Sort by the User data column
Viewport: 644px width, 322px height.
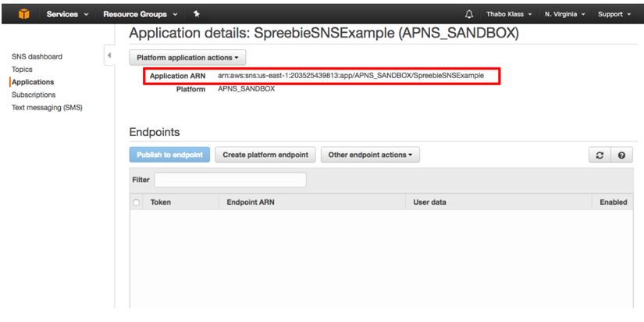[429, 202]
